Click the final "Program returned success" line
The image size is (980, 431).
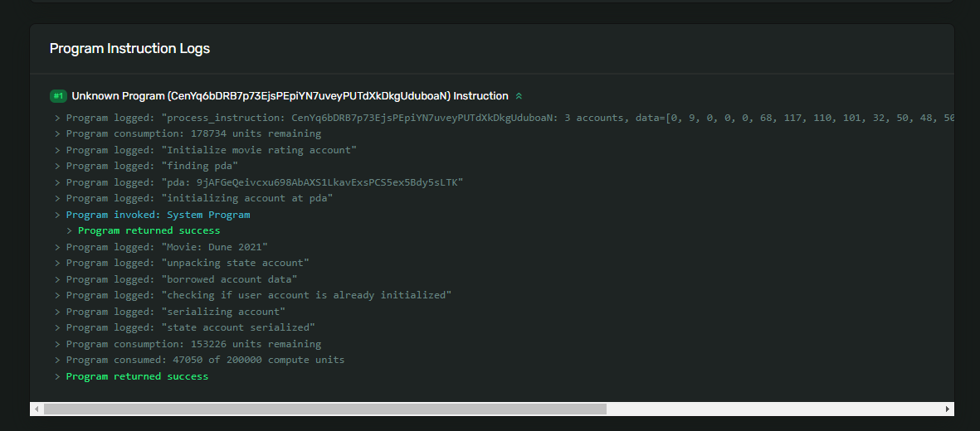point(137,376)
